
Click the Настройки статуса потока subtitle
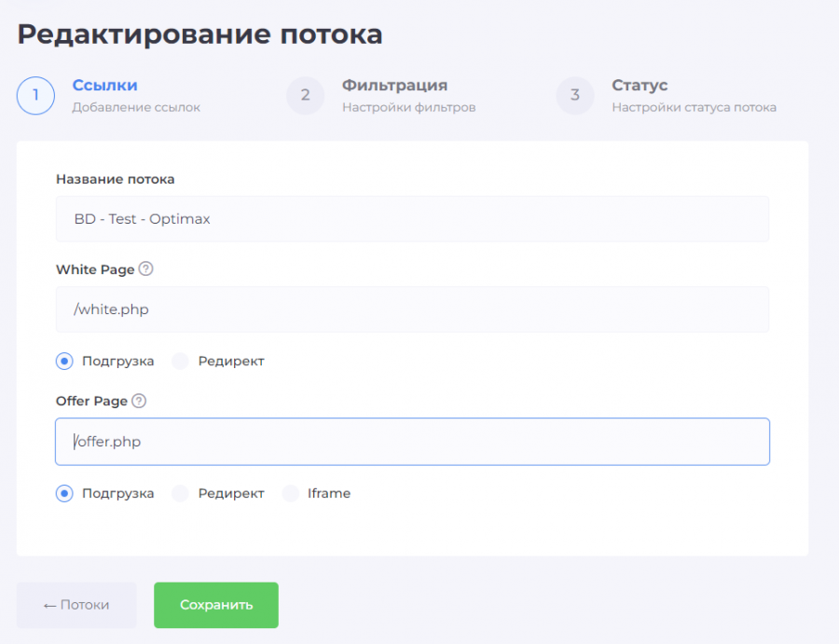click(694, 107)
